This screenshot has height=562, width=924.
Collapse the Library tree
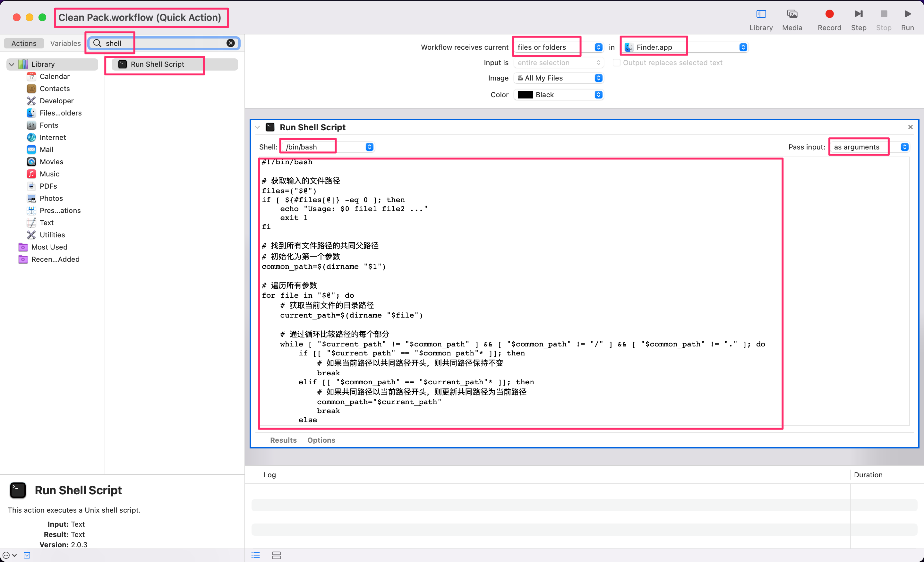[12, 64]
